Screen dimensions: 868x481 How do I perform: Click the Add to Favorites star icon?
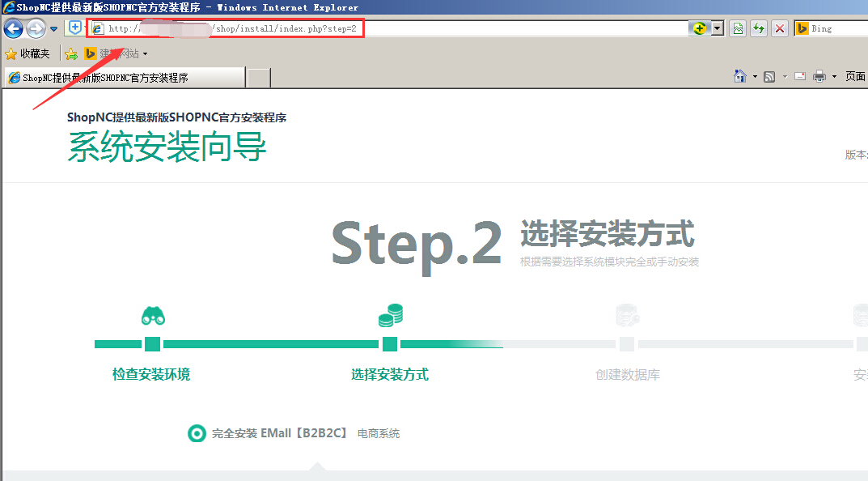71,53
